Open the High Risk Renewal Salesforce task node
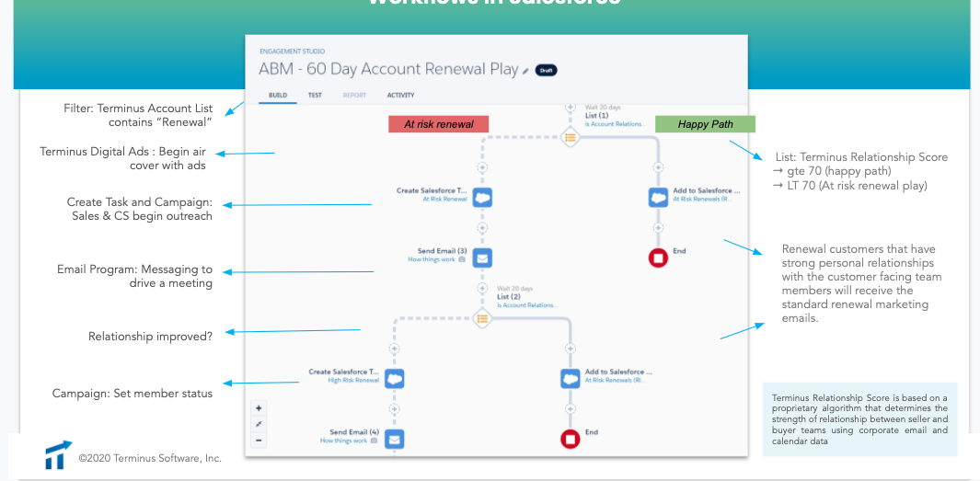This screenshot has width=980, height=481. [x=394, y=379]
